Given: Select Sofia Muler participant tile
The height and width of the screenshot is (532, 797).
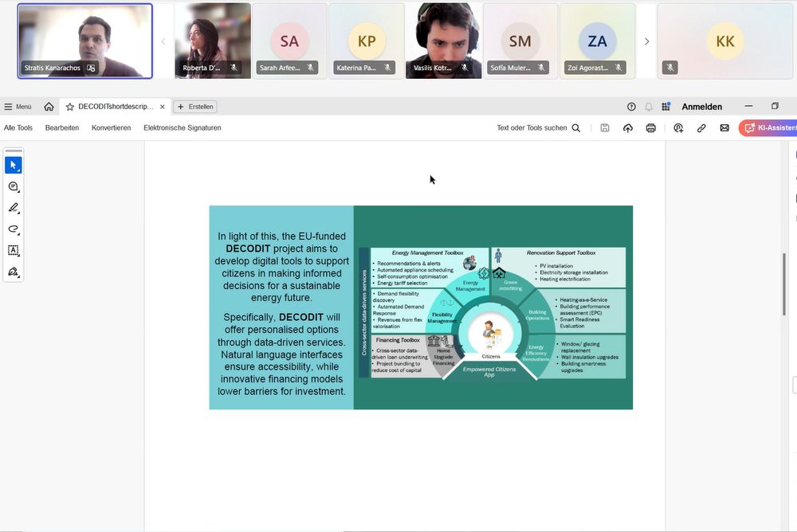Looking at the screenshot, I should 520,41.
